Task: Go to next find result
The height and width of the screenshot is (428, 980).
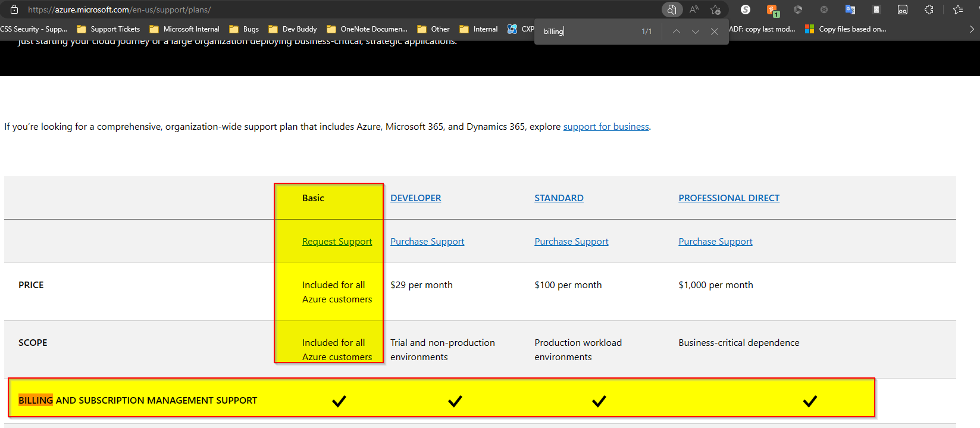Action: [x=696, y=32]
